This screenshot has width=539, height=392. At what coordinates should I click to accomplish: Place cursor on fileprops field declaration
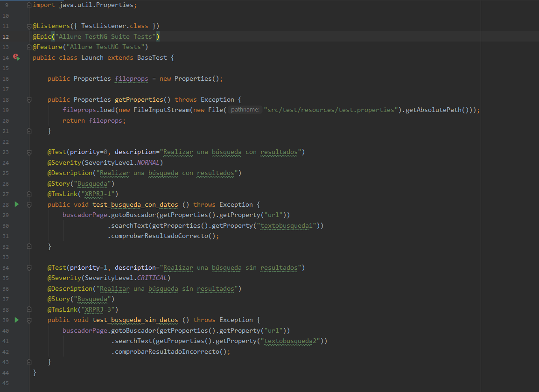(x=131, y=79)
